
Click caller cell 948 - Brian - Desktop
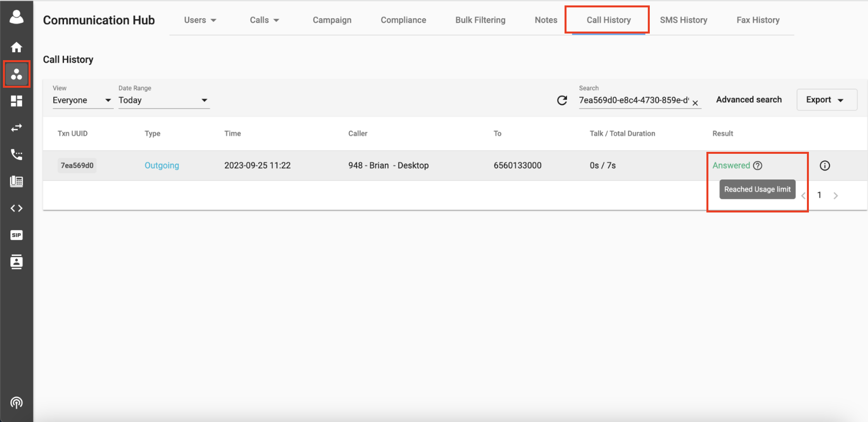click(388, 166)
